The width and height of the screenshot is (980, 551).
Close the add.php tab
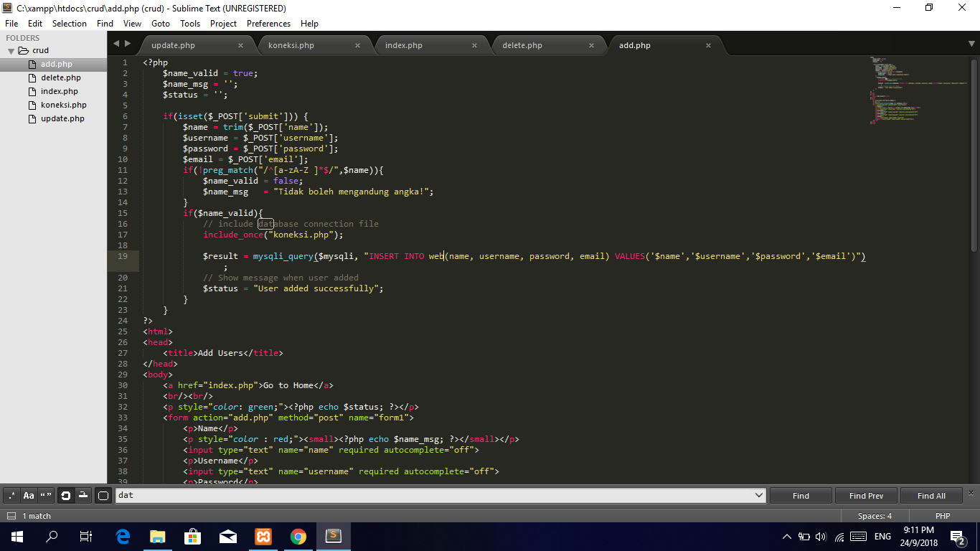click(x=708, y=45)
